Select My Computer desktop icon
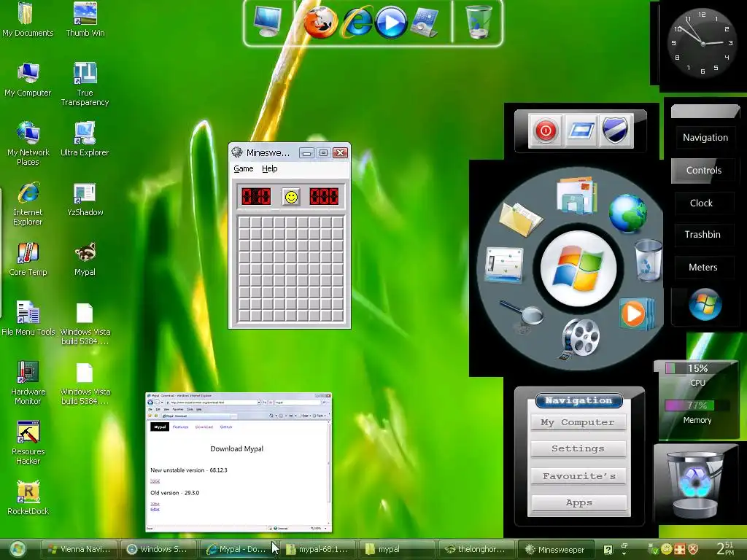The width and height of the screenshot is (747, 560). (28, 79)
